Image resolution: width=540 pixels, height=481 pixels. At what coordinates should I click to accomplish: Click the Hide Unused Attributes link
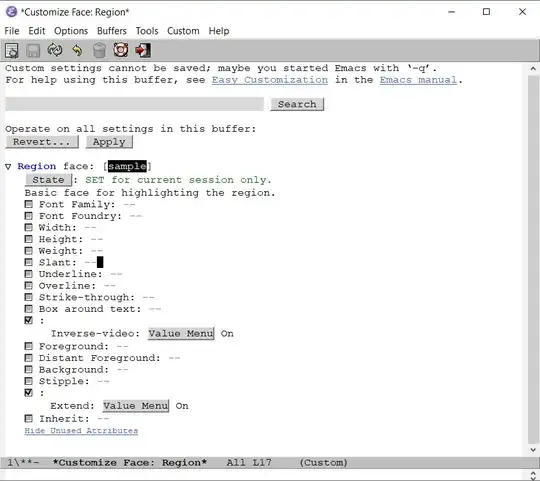coord(81,431)
